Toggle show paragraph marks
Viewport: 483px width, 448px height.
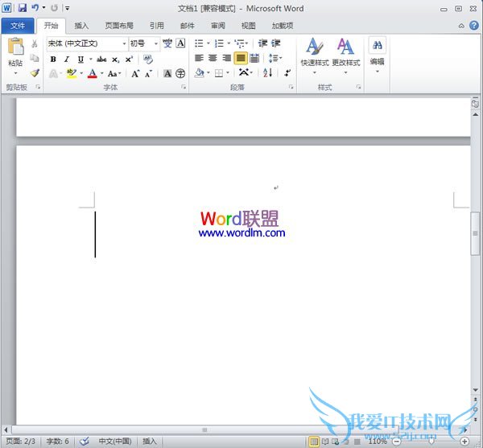pyautogui.click(x=287, y=73)
